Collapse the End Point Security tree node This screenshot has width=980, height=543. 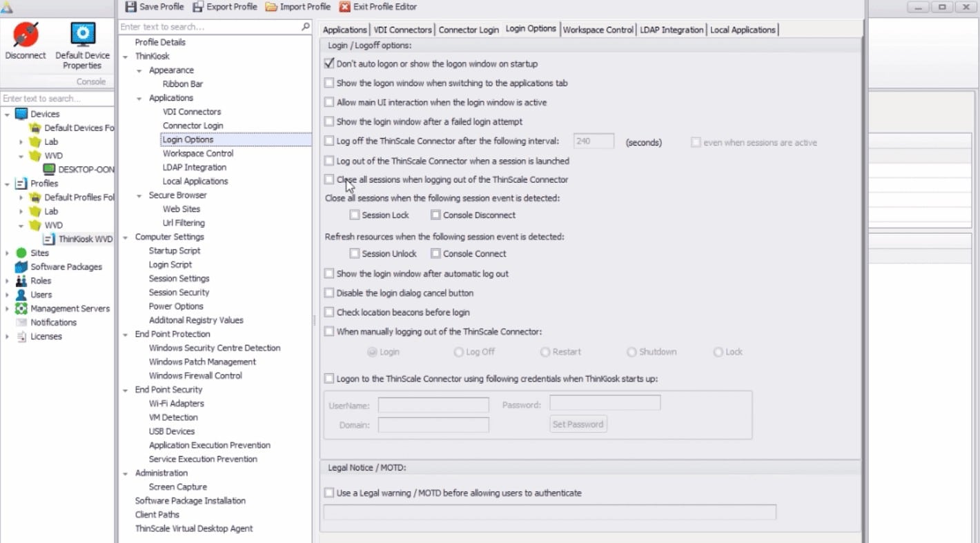click(x=126, y=390)
